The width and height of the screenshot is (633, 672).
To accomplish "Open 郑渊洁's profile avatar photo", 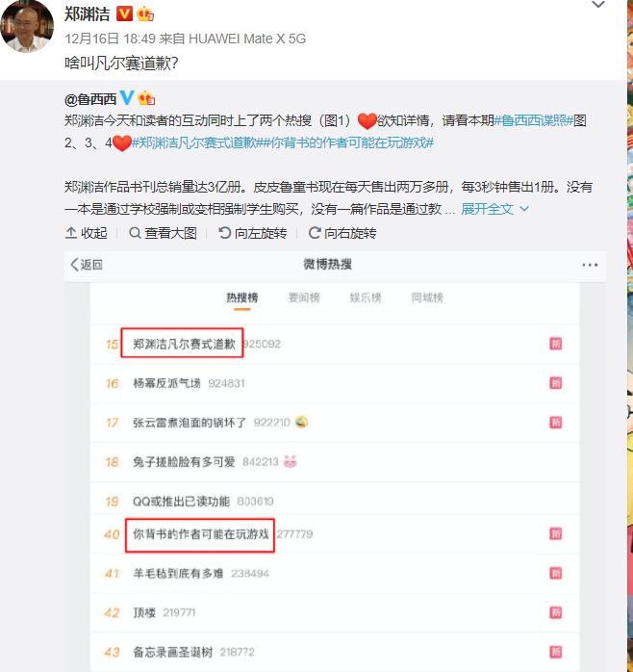I will [27, 26].
